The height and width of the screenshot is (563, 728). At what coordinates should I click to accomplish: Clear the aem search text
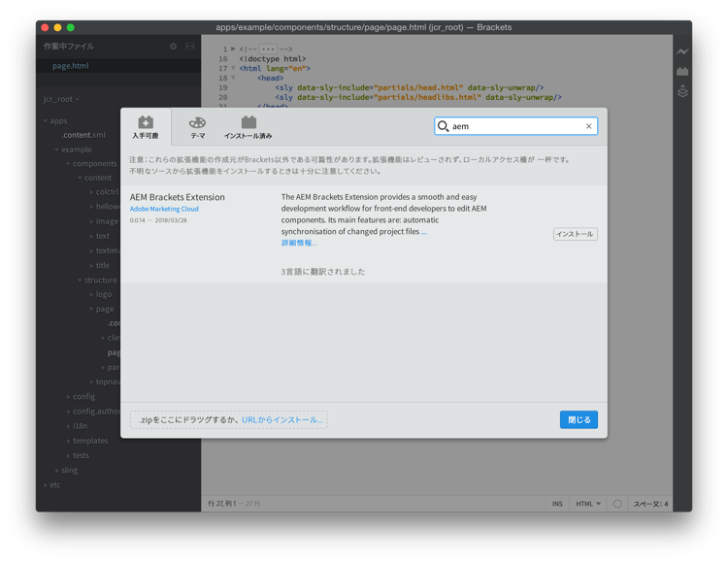click(x=589, y=126)
